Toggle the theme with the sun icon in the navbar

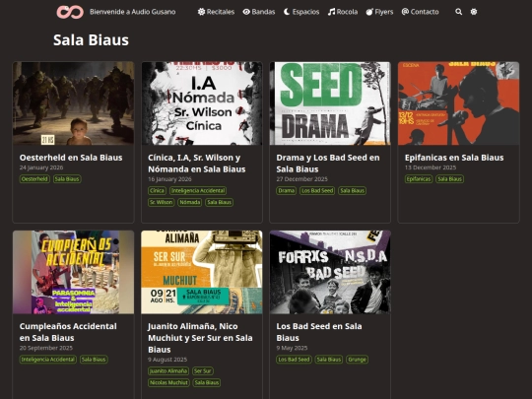(x=474, y=12)
